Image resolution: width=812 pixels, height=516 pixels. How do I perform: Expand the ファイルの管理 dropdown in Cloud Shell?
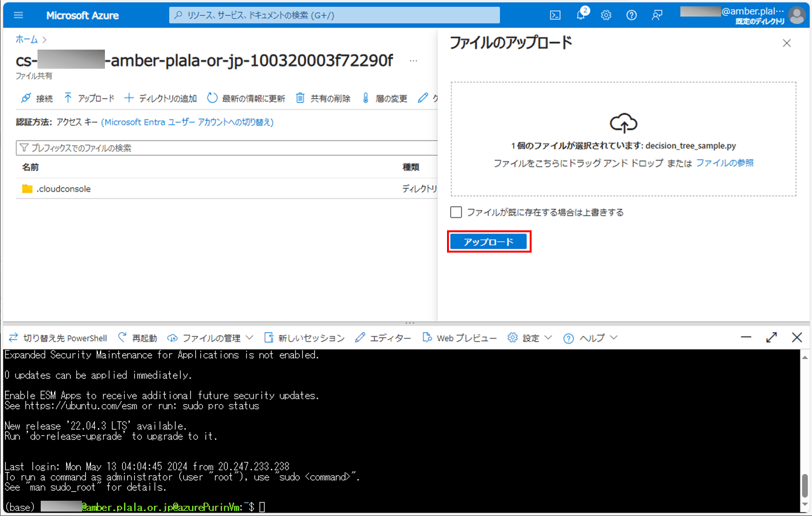point(210,338)
